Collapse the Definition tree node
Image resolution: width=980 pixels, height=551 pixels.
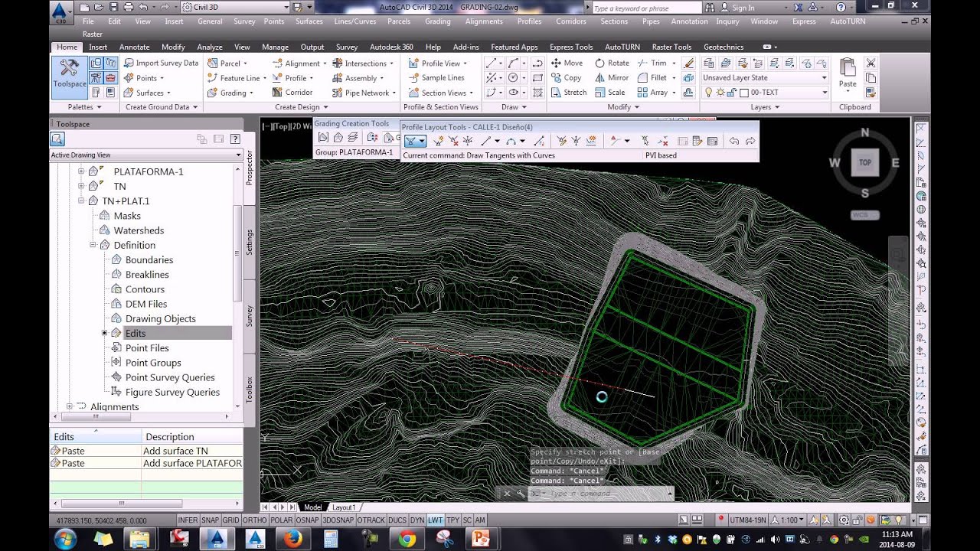pyautogui.click(x=93, y=245)
